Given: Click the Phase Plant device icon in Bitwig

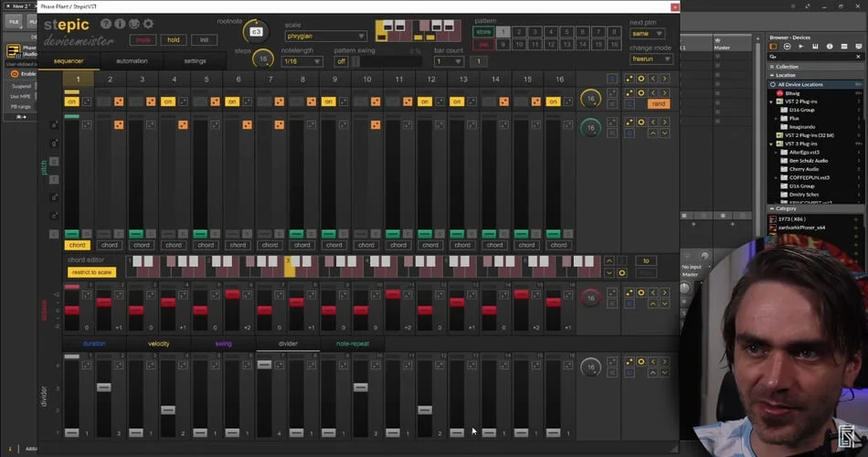Looking at the screenshot, I should 14,51.
